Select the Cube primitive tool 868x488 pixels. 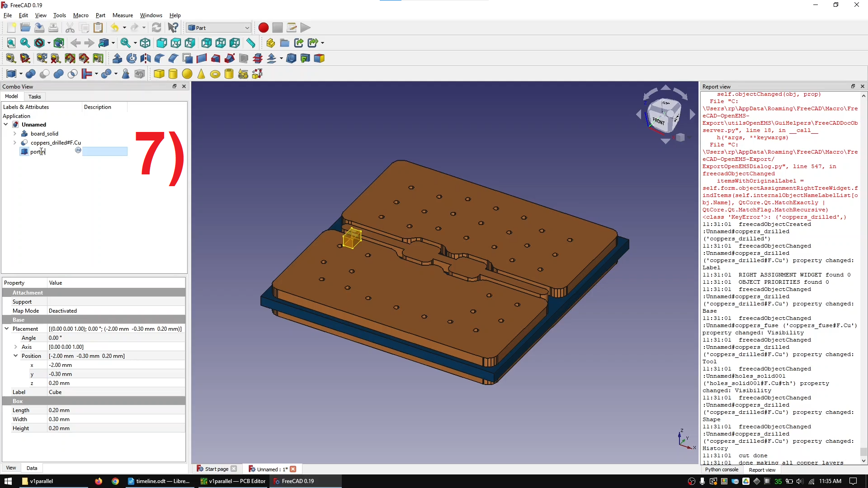point(159,74)
